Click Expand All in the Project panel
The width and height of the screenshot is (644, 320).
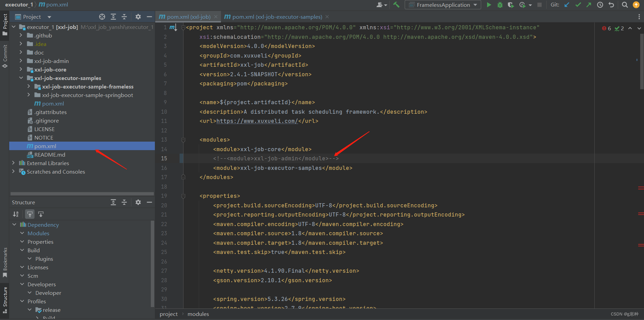(113, 17)
